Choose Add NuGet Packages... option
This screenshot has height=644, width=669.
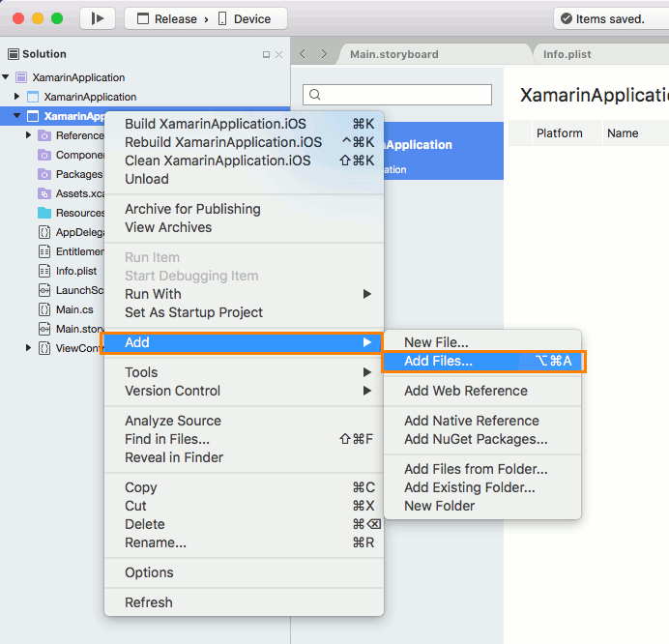pos(476,439)
